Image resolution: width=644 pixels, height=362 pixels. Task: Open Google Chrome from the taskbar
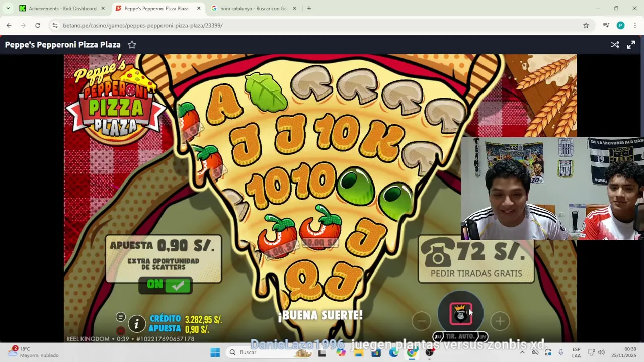tap(412, 352)
